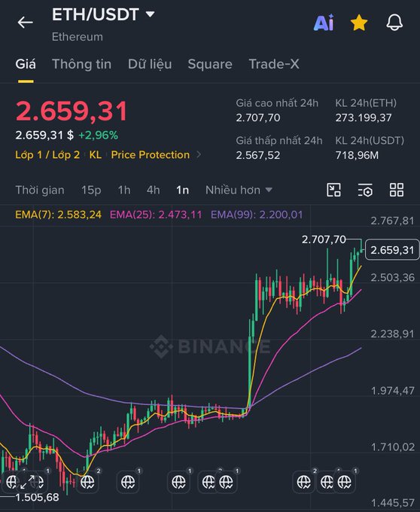Click the Ethereum subtitle text
The image size is (420, 512).
pos(78,37)
